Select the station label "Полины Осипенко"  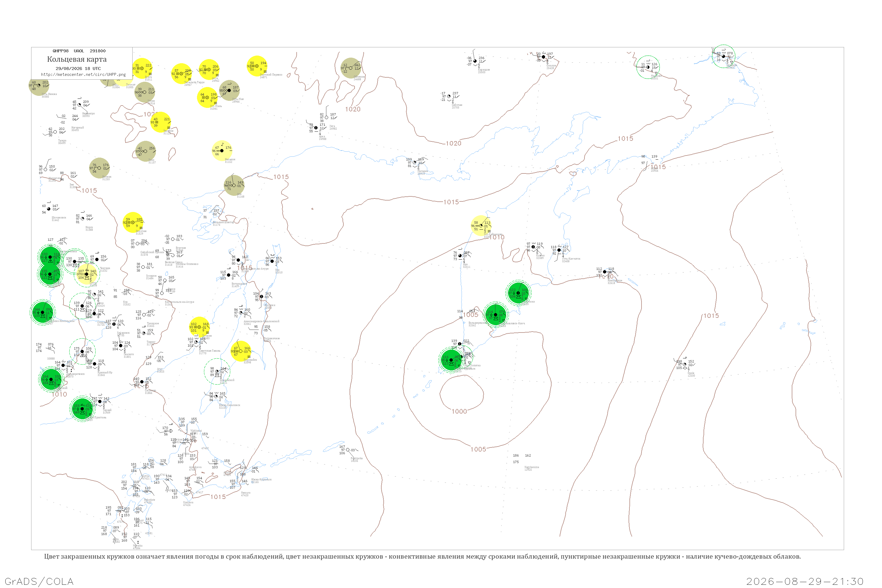tap(187, 264)
